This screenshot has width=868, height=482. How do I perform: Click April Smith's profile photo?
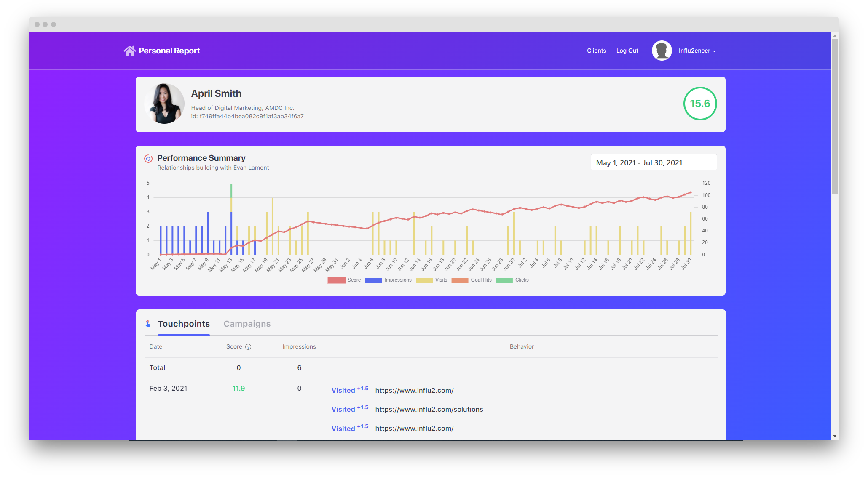pyautogui.click(x=164, y=104)
